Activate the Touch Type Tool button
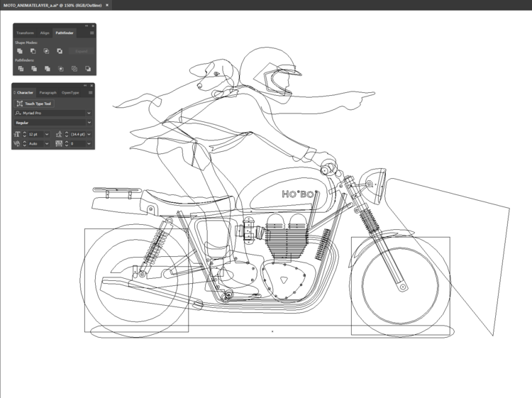 click(34, 104)
